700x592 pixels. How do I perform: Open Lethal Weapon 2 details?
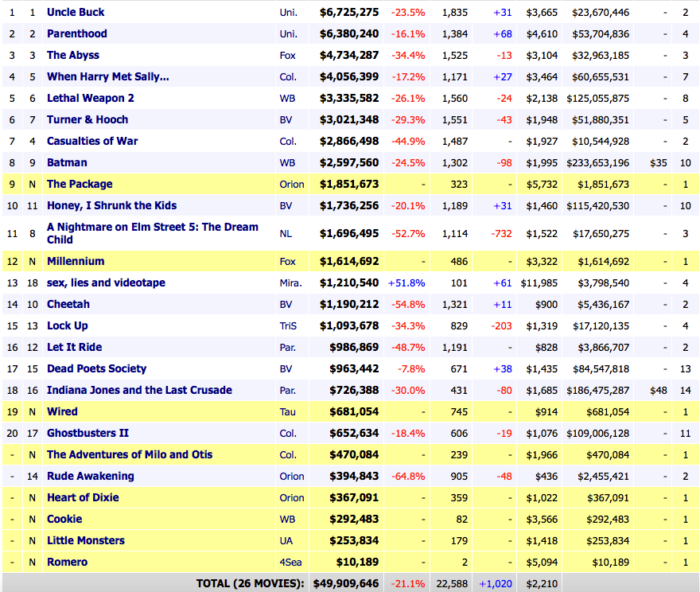pyautogui.click(x=90, y=98)
